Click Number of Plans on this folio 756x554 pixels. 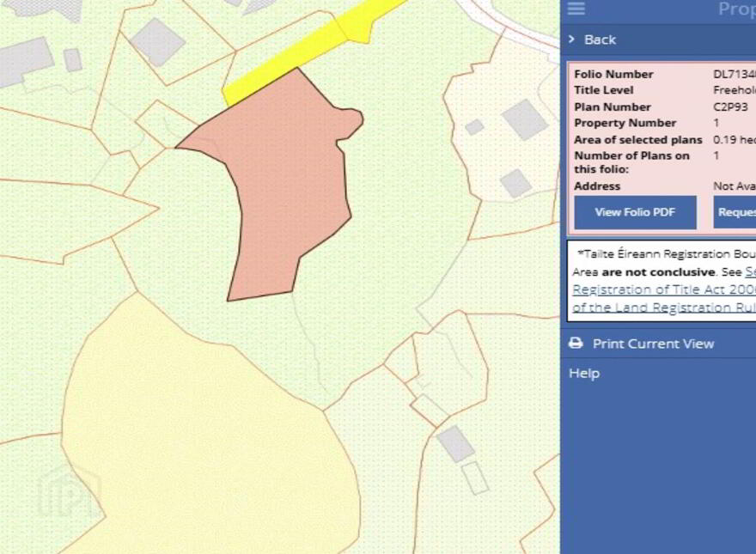[631, 162]
